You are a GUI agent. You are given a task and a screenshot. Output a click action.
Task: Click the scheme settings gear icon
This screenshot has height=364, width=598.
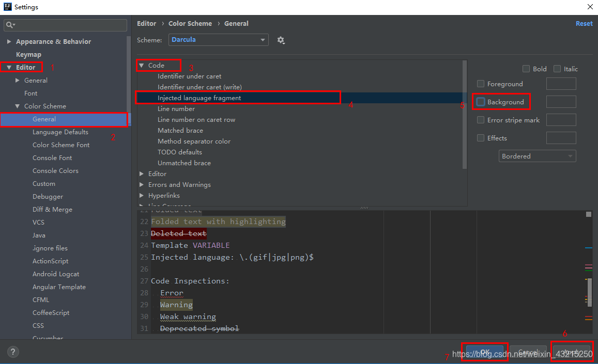pos(281,40)
